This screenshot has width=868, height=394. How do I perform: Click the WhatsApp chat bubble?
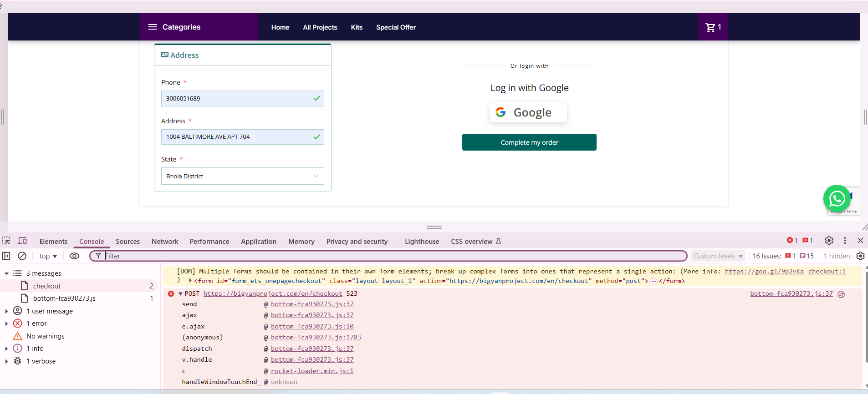tap(837, 198)
